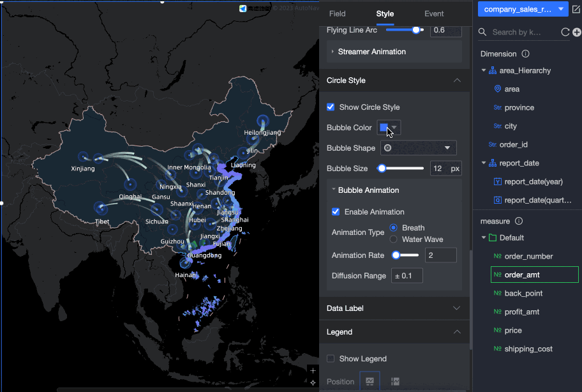Enable the Show Legend checkbox
The width and height of the screenshot is (582, 392).
click(331, 359)
